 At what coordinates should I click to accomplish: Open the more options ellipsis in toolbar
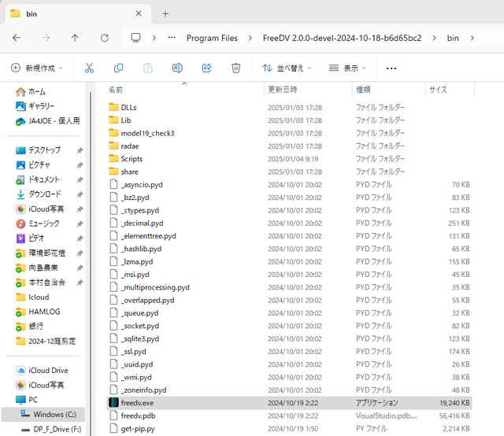[x=391, y=68]
